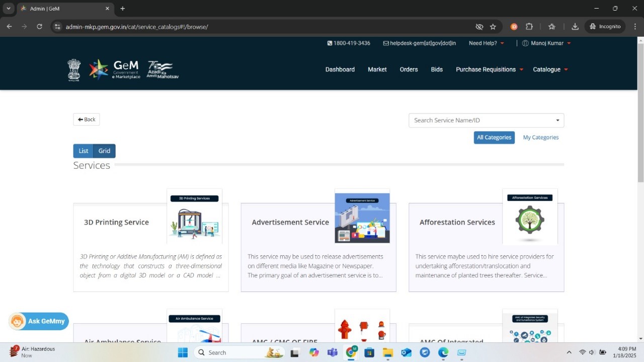Image resolution: width=644 pixels, height=362 pixels.
Task: Click the orange D extension icon
Action: coord(514,27)
